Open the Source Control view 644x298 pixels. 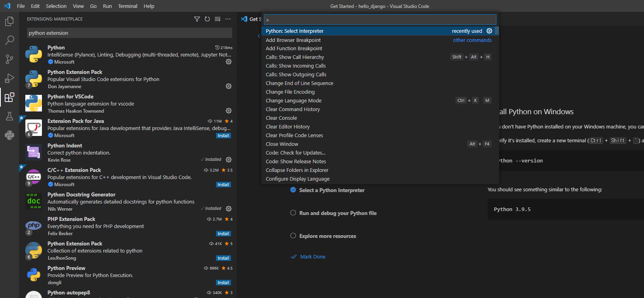pyautogui.click(x=9, y=59)
